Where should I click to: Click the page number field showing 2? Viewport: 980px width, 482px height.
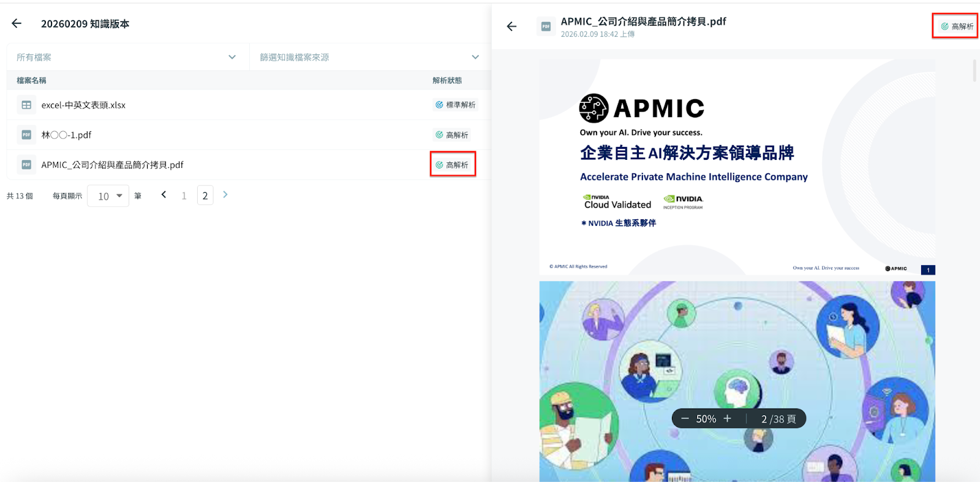tap(764, 419)
